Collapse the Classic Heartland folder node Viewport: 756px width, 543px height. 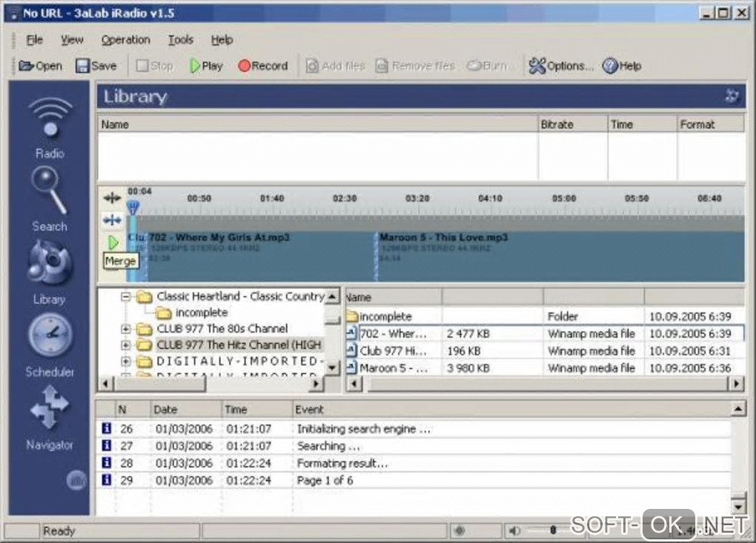126,296
